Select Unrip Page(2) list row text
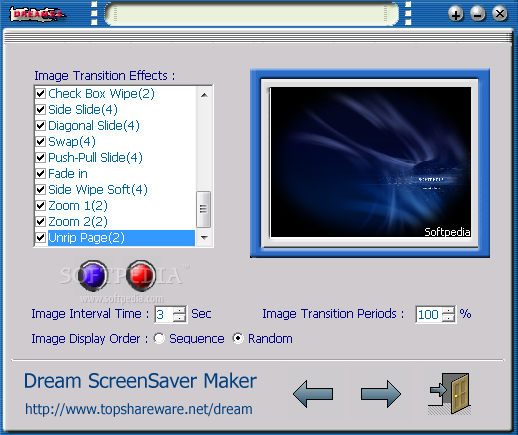 coord(86,238)
